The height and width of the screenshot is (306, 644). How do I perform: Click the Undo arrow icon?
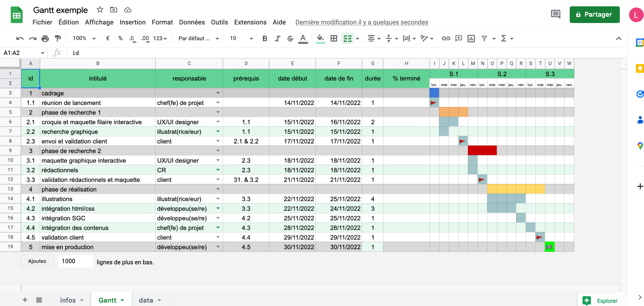coord(20,39)
